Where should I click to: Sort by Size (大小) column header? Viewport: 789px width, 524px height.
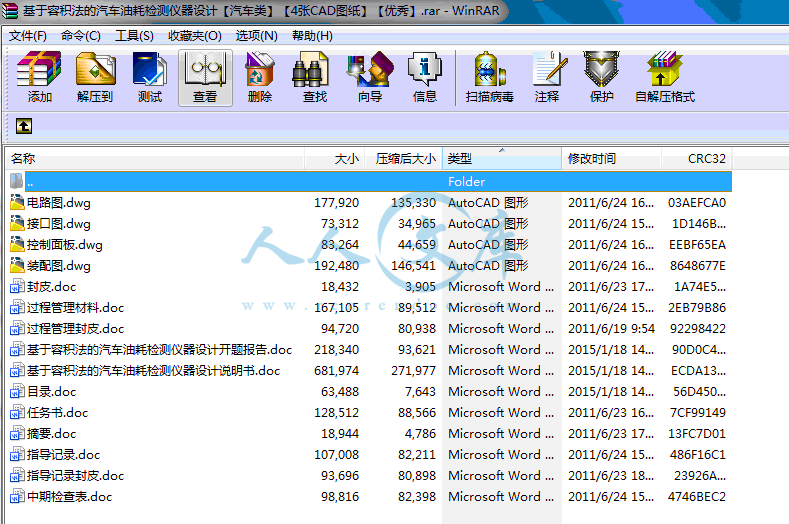335,159
